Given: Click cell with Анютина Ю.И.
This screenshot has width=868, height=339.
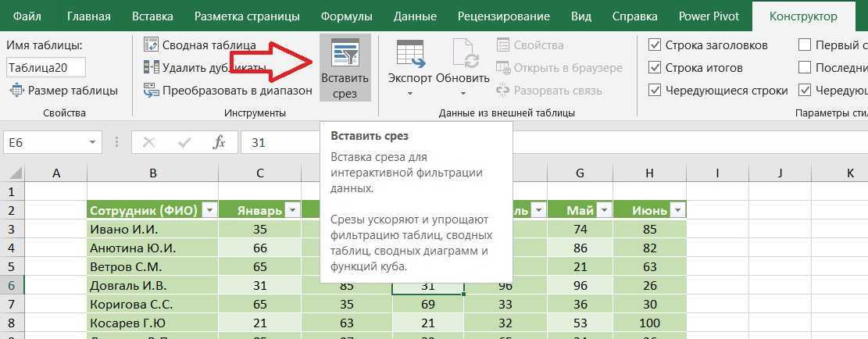Looking at the screenshot, I should [153, 248].
